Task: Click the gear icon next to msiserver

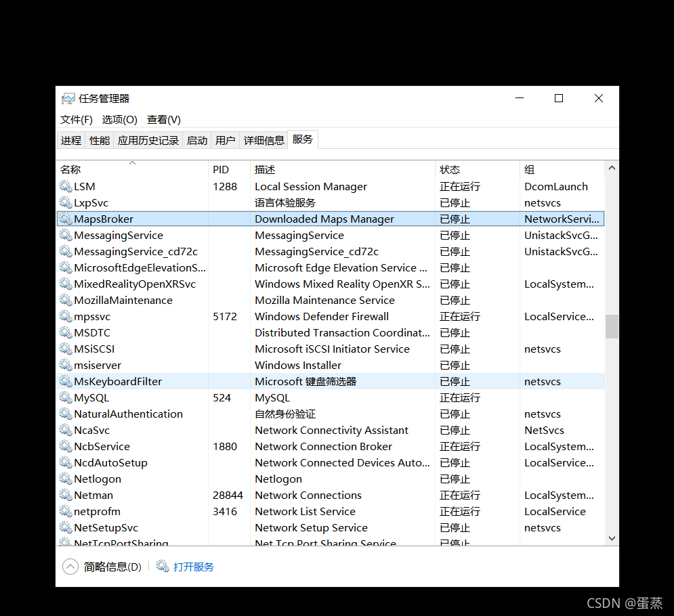Action: (66, 365)
